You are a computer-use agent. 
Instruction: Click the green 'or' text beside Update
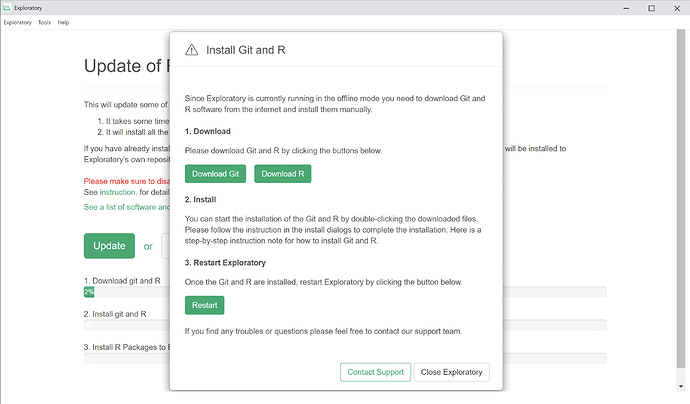click(x=148, y=246)
